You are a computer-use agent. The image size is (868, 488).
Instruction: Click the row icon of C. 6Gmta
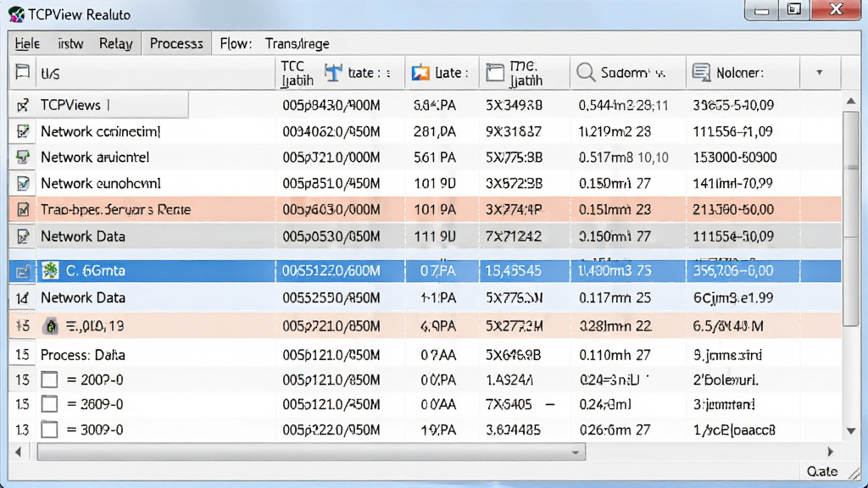point(23,271)
